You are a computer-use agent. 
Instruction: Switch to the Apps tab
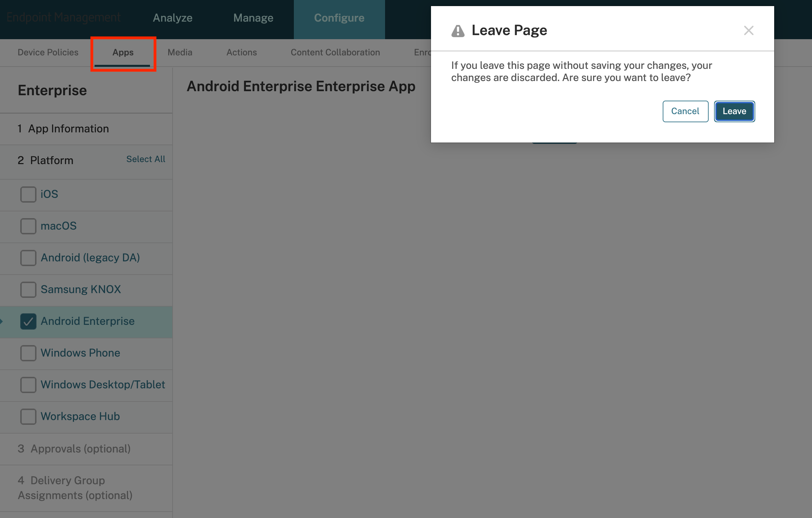tap(123, 52)
